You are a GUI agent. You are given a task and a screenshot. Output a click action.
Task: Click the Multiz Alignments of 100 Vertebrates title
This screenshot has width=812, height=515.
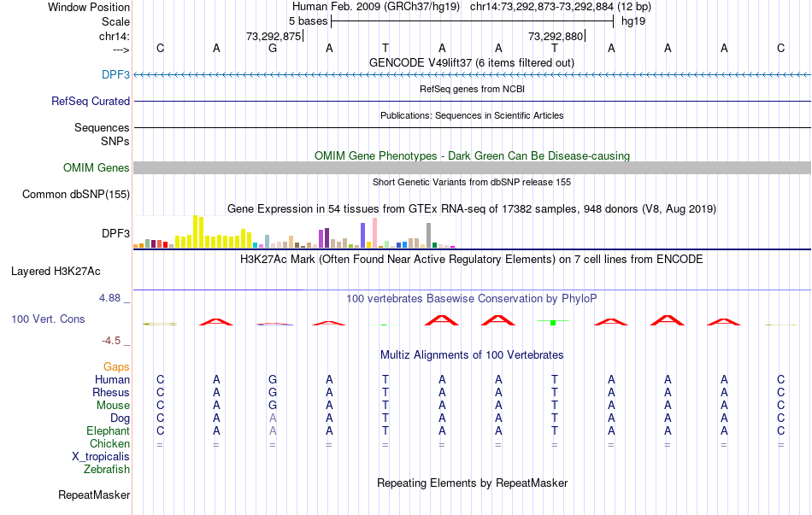pyautogui.click(x=472, y=354)
